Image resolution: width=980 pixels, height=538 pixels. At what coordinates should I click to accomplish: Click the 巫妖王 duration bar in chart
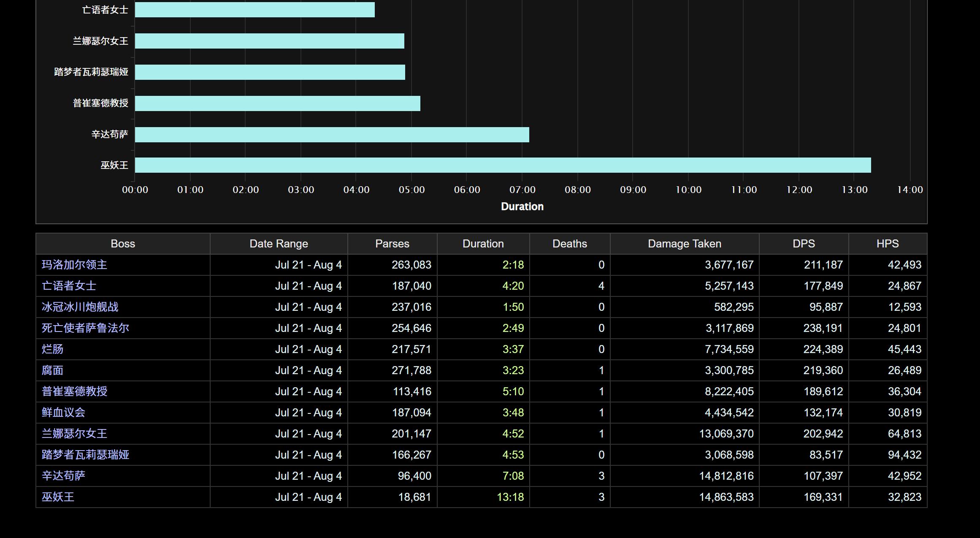502,165
